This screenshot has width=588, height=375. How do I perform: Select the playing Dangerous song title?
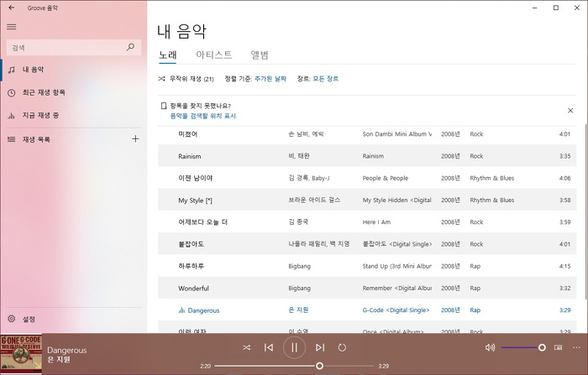click(203, 310)
